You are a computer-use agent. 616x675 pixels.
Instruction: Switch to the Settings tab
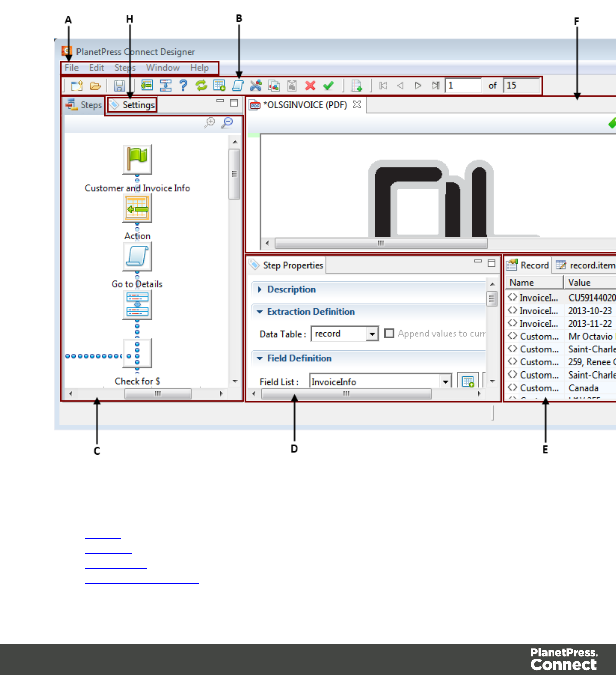(132, 105)
